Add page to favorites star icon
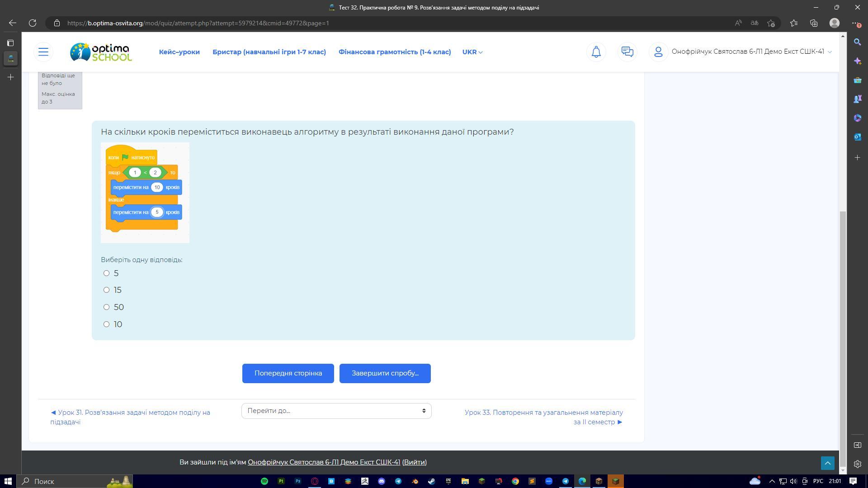 [x=771, y=23]
